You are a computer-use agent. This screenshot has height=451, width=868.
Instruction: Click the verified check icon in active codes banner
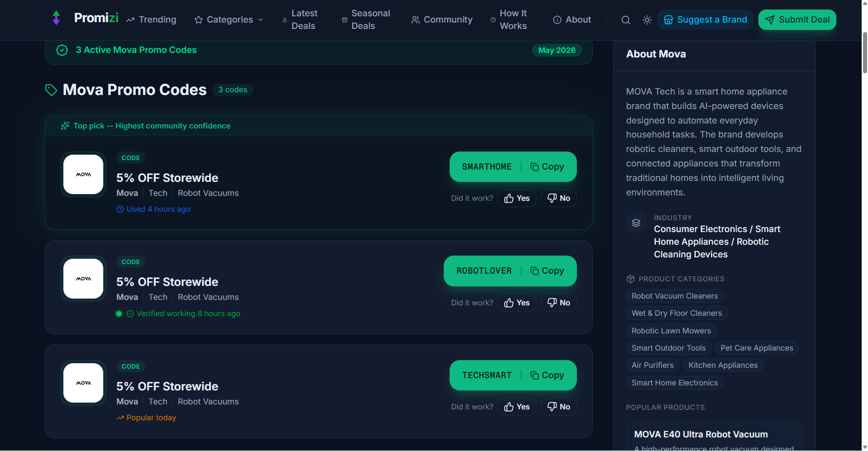62,50
